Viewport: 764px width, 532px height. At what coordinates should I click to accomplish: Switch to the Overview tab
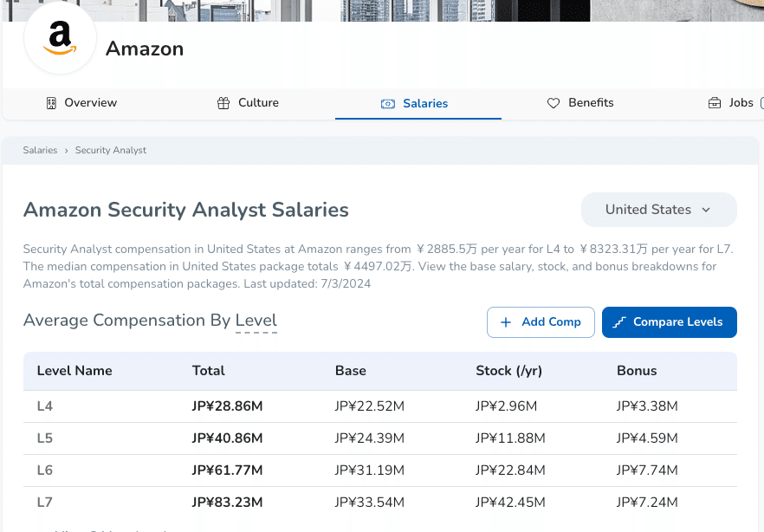pyautogui.click(x=90, y=103)
